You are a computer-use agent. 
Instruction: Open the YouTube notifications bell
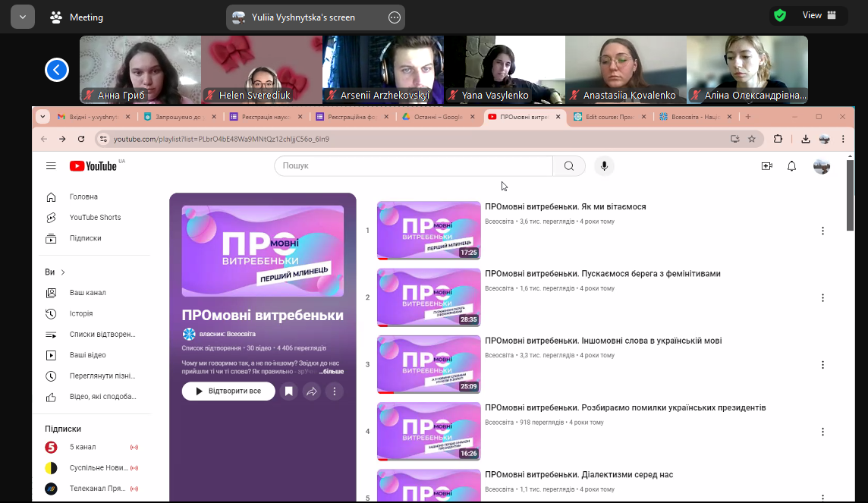coord(791,166)
